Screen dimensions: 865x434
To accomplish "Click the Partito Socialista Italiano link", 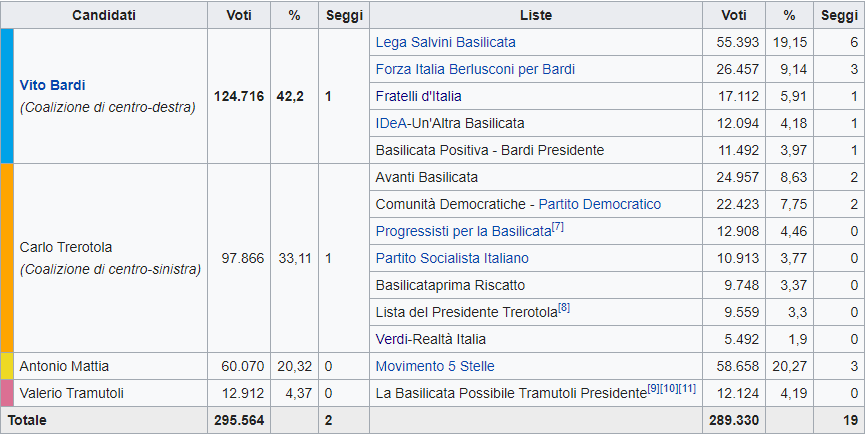I will click(x=452, y=258).
